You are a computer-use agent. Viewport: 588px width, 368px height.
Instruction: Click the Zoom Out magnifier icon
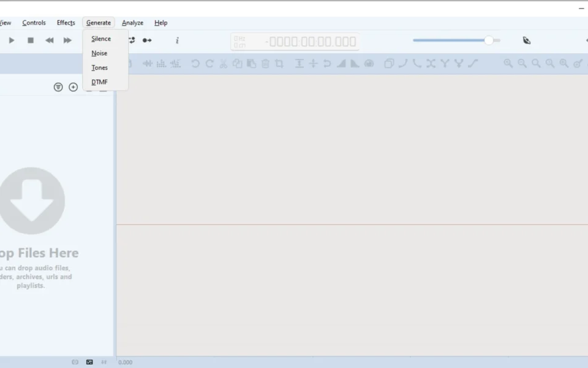coord(522,63)
